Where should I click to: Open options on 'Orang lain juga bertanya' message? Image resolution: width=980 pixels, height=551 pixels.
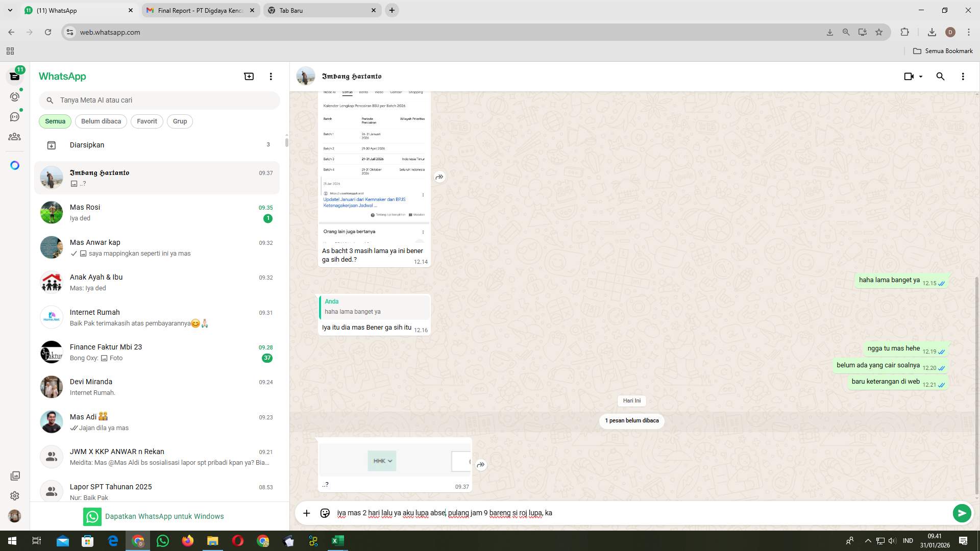pyautogui.click(x=423, y=231)
